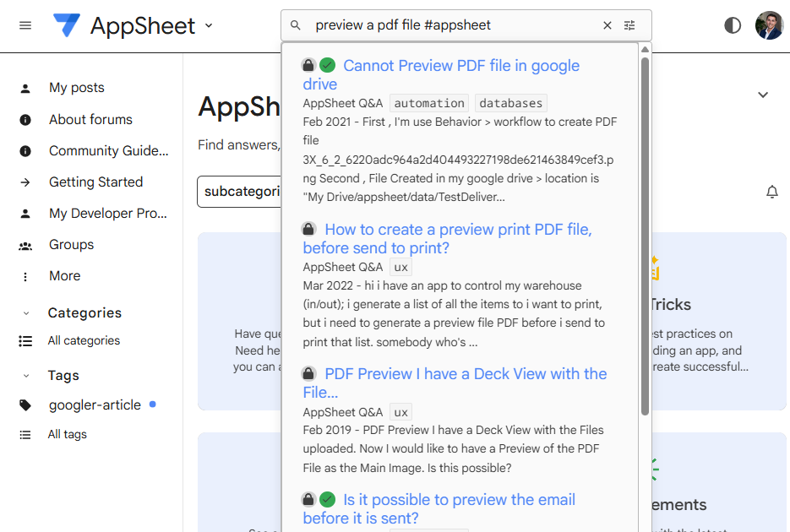Click the solved checkmark on Cannot Preview PDF result

pos(328,65)
